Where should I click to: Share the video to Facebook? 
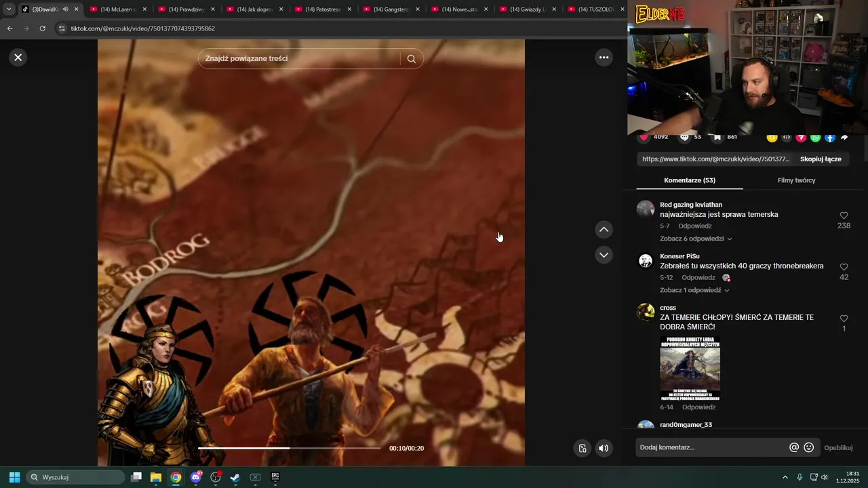click(830, 138)
